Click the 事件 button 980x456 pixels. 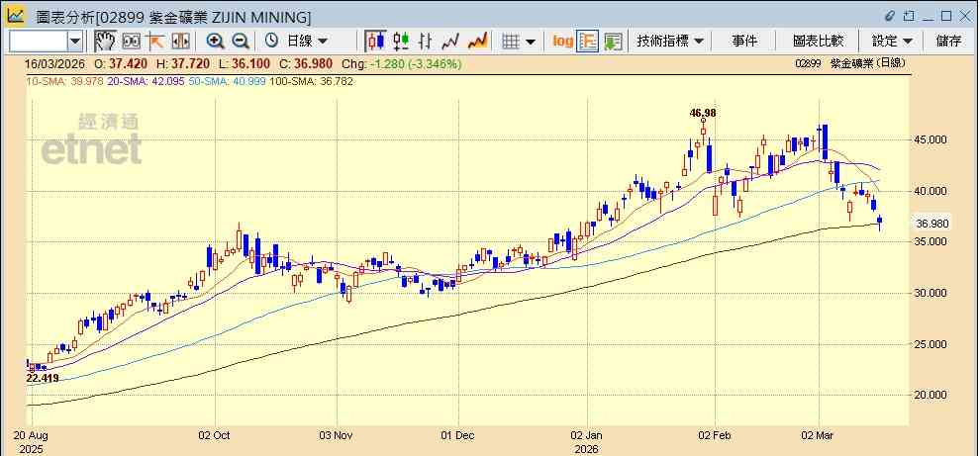tap(744, 42)
